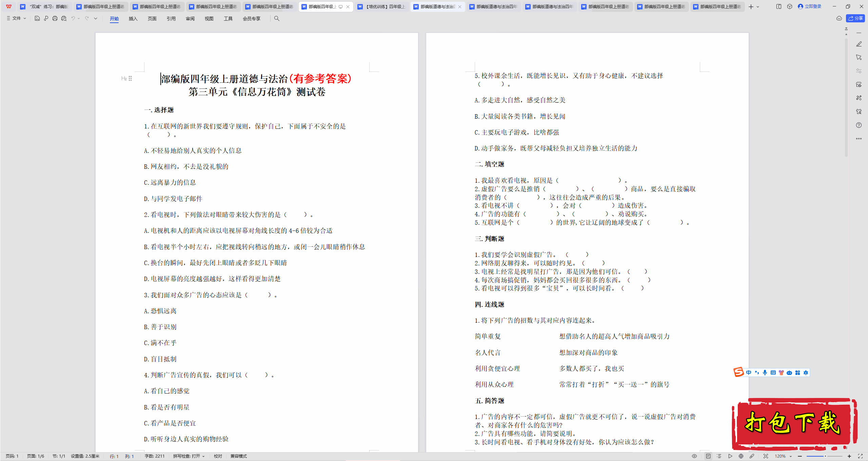Screen dimensions: 868x461
Task: Click the paragraph drag handle beside the title
Action: click(130, 79)
